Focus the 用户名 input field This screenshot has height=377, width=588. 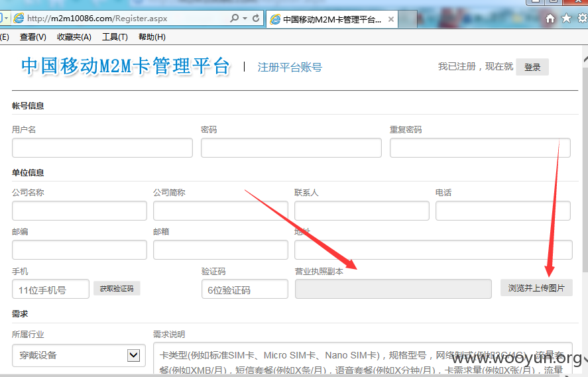[x=102, y=148]
